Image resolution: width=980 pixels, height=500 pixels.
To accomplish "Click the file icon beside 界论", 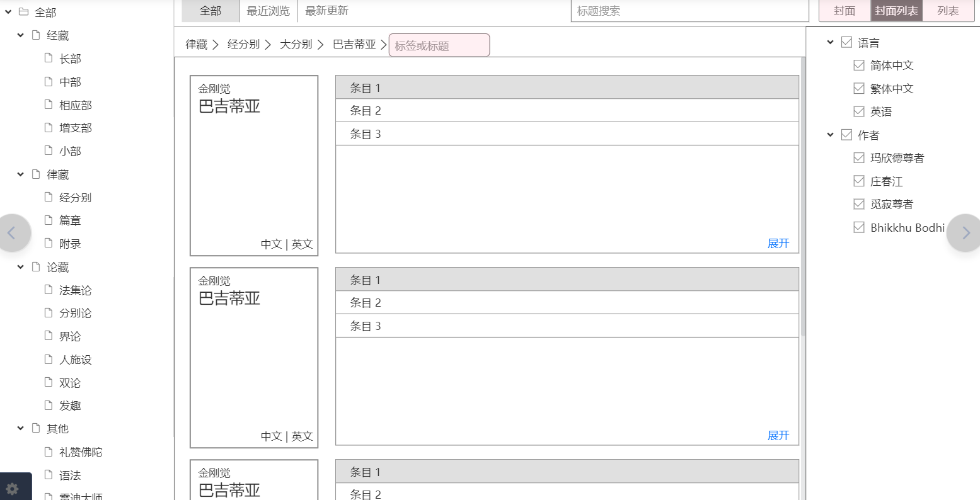I will pos(49,336).
